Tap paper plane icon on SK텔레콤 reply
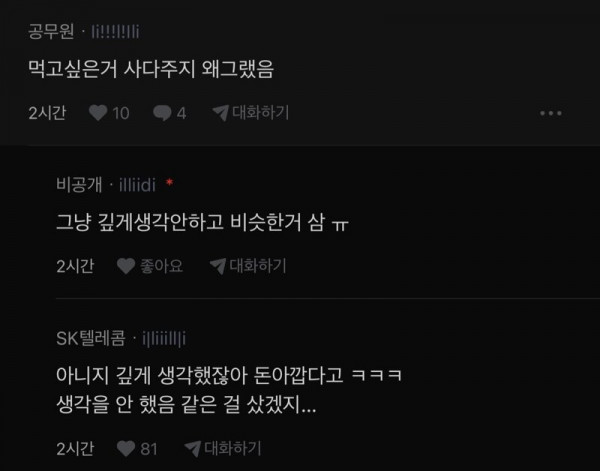Screen dimensions: 600x471 click(193, 449)
